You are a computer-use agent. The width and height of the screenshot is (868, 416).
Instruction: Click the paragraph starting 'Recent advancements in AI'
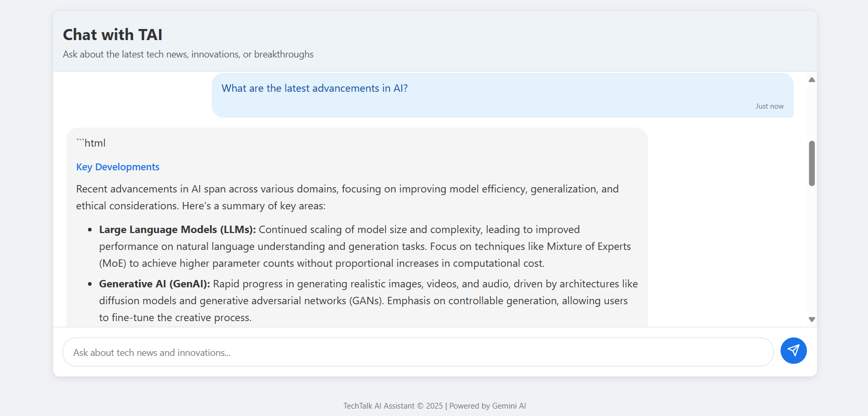(348, 197)
